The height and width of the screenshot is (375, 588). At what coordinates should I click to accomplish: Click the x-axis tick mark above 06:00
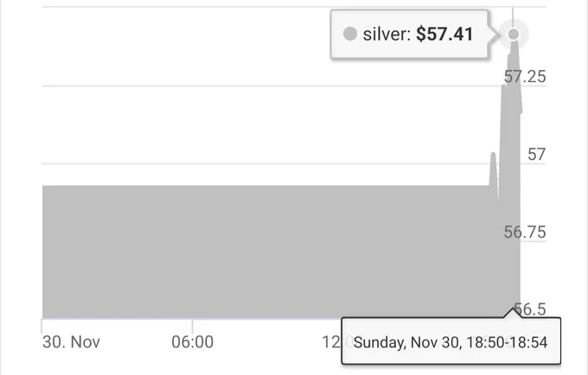[x=192, y=324]
